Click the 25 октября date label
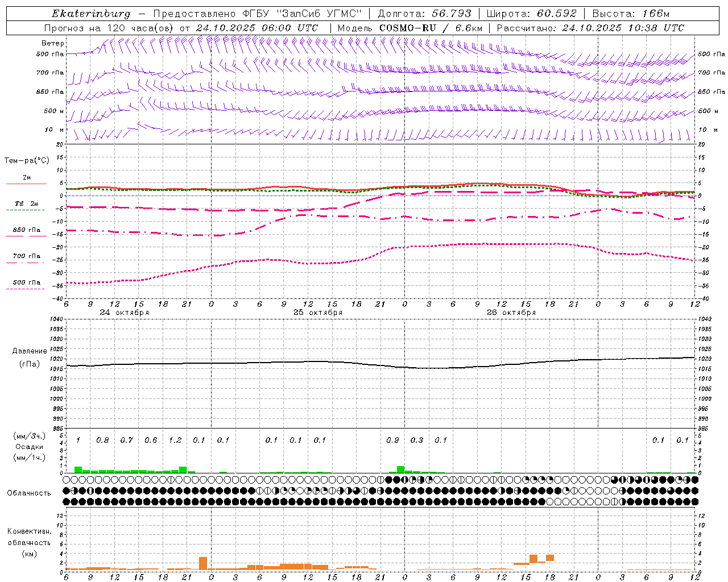 click(318, 312)
